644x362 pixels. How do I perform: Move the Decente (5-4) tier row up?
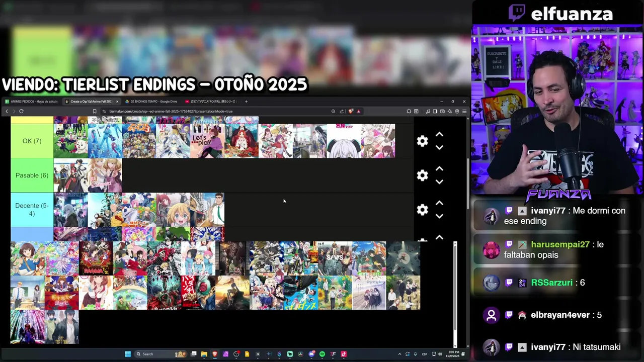click(x=439, y=203)
